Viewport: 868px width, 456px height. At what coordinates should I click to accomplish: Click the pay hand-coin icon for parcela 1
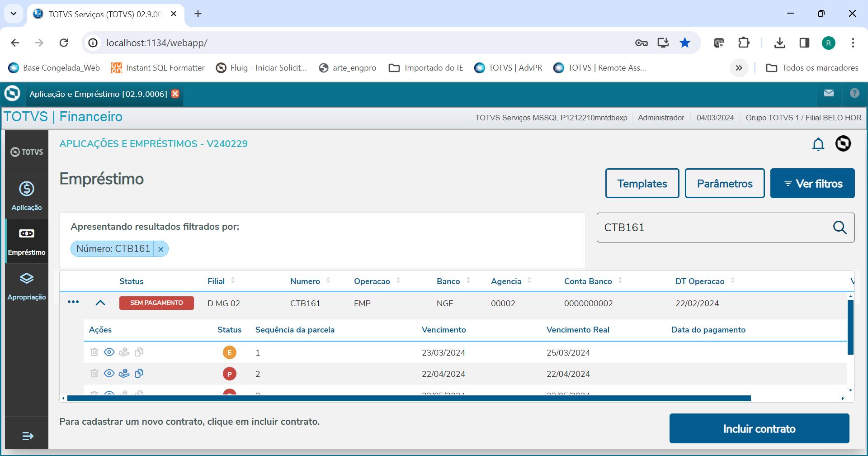click(124, 352)
